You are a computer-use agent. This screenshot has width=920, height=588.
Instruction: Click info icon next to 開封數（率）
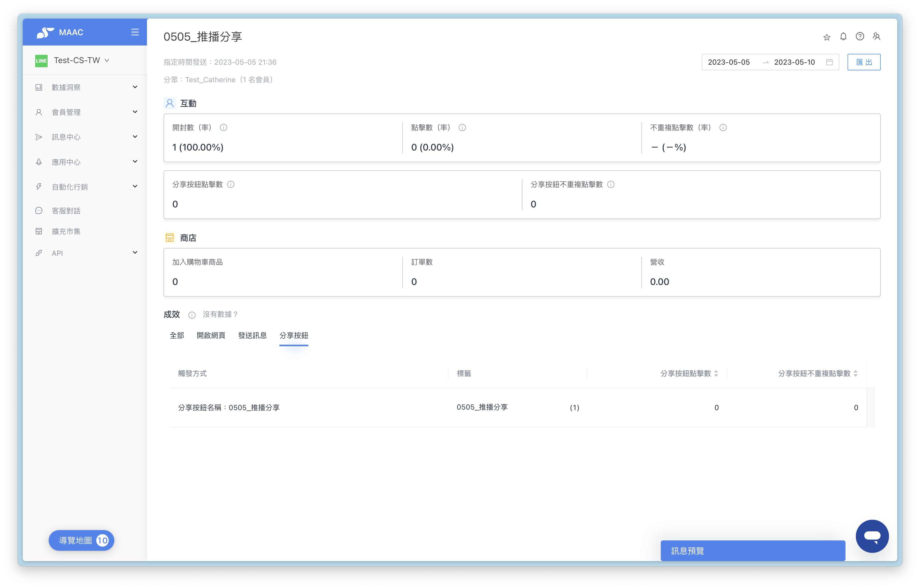[224, 127]
